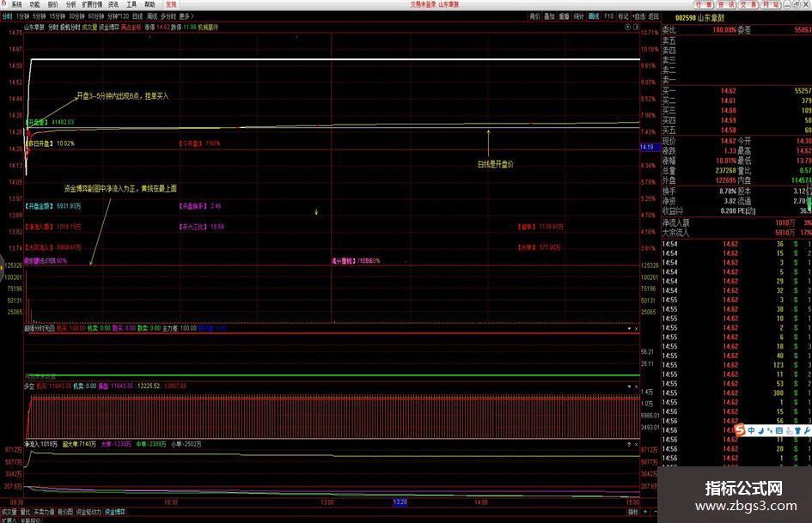Click the 行情 quotes button
This screenshot has width=812, height=523.
(x=703, y=4)
